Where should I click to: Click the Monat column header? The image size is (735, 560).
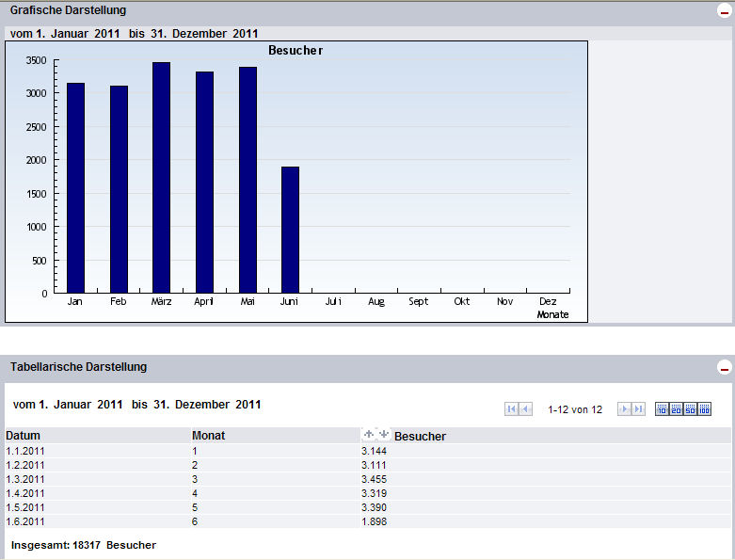pyautogui.click(x=208, y=437)
